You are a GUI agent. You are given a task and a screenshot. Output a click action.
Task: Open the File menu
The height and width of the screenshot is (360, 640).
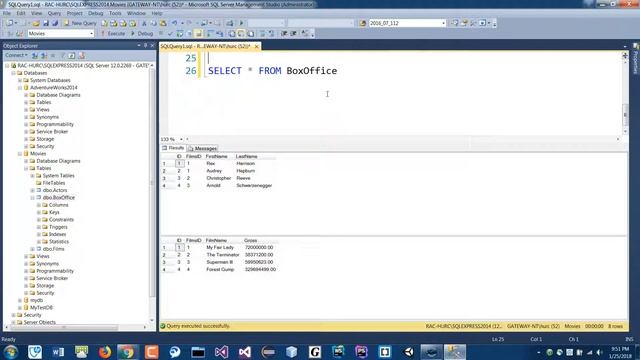(x=7, y=13)
